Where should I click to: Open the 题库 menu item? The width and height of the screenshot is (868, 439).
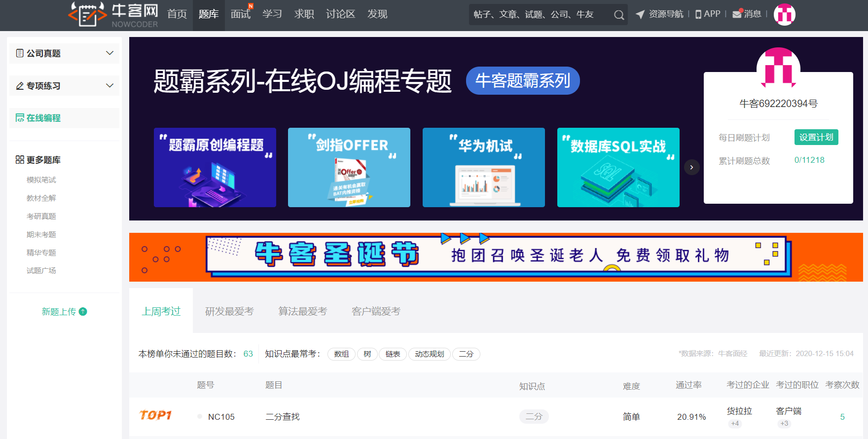[x=209, y=14]
